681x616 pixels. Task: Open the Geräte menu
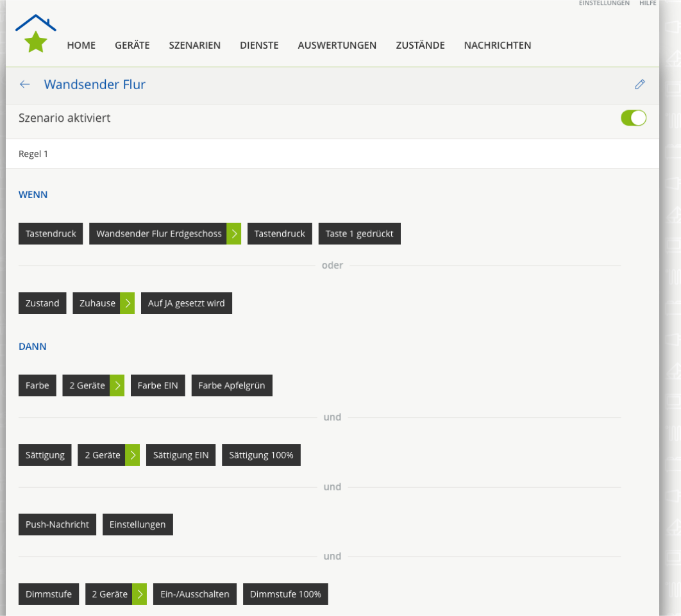click(x=132, y=45)
